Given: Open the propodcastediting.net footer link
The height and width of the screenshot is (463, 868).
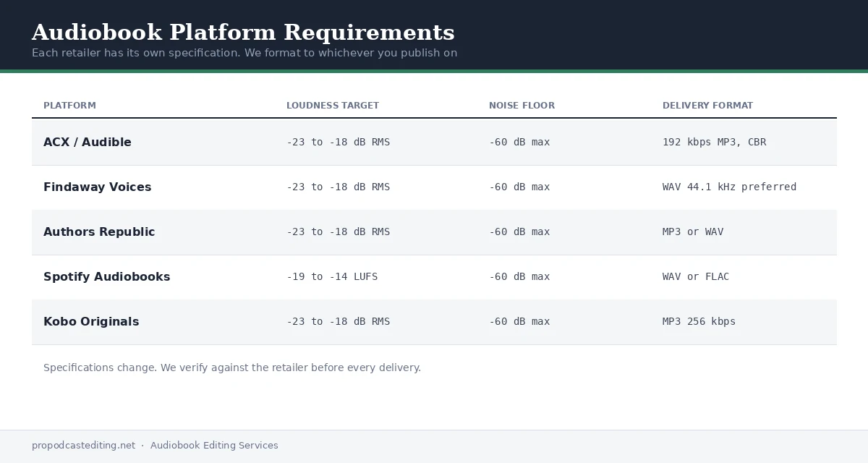Looking at the screenshot, I should coord(83,446).
